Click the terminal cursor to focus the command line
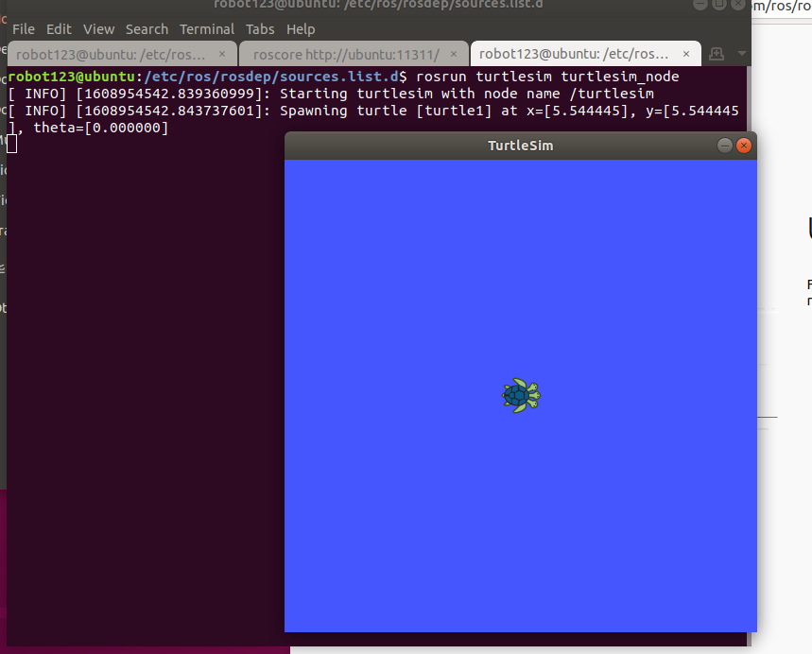Viewport: 812px width, 654px height. 12,144
